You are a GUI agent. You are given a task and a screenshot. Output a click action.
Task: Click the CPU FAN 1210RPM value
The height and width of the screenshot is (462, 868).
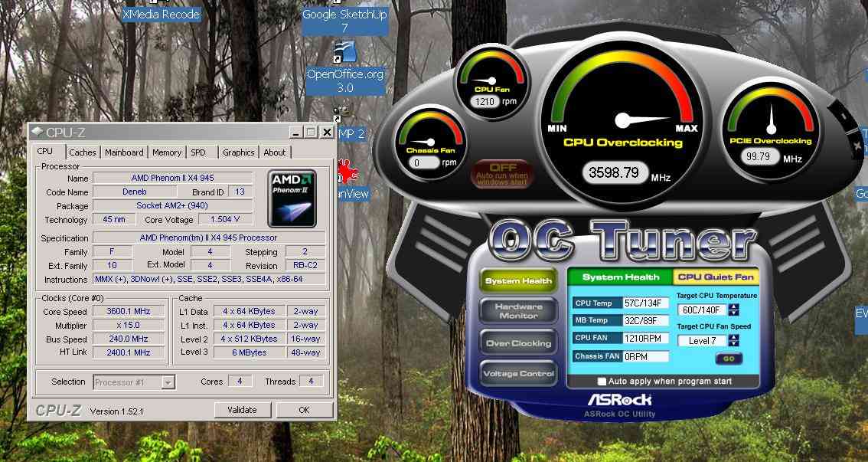point(645,338)
